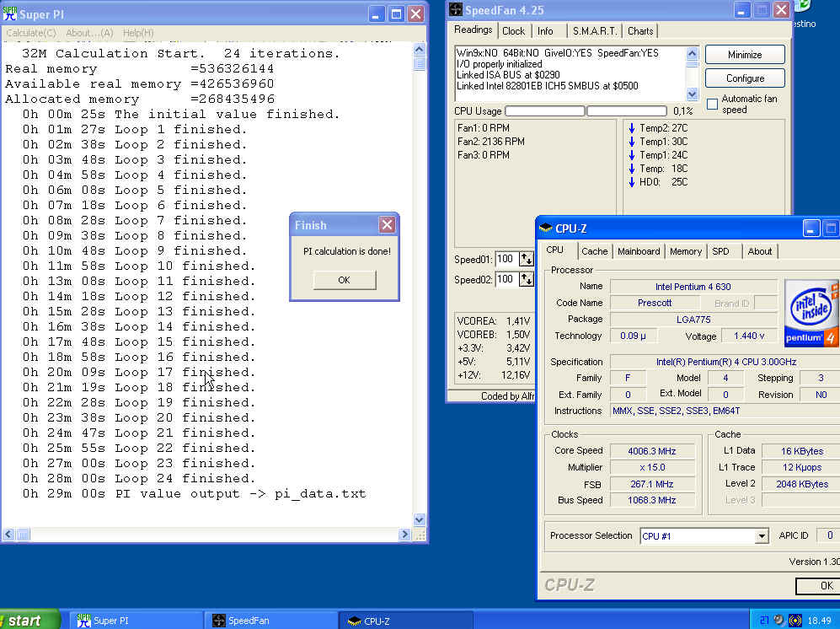Click the SpeedFan CPU Usage bar
Screen dimensions: 840x629
586,111
